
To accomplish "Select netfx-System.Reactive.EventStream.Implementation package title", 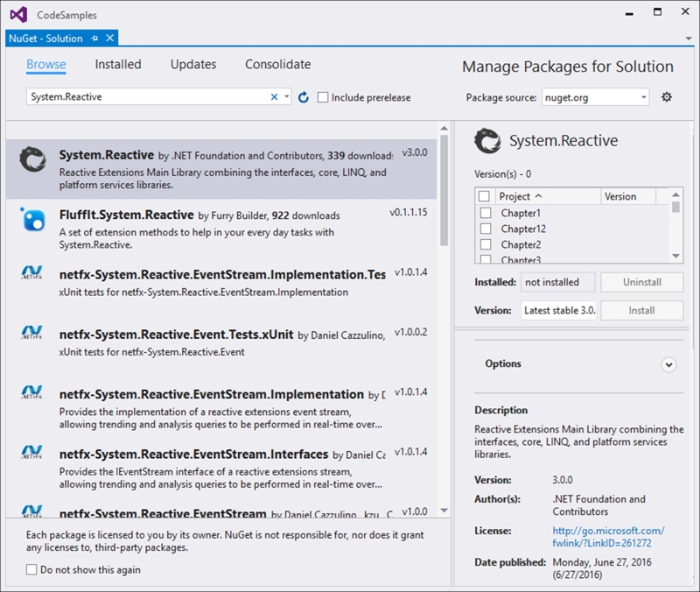I will click(x=212, y=394).
